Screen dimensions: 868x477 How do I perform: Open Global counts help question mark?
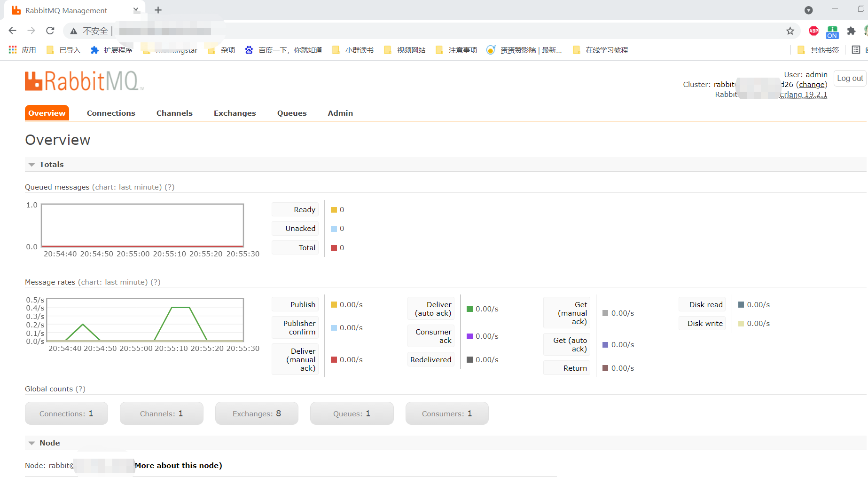[80, 389]
